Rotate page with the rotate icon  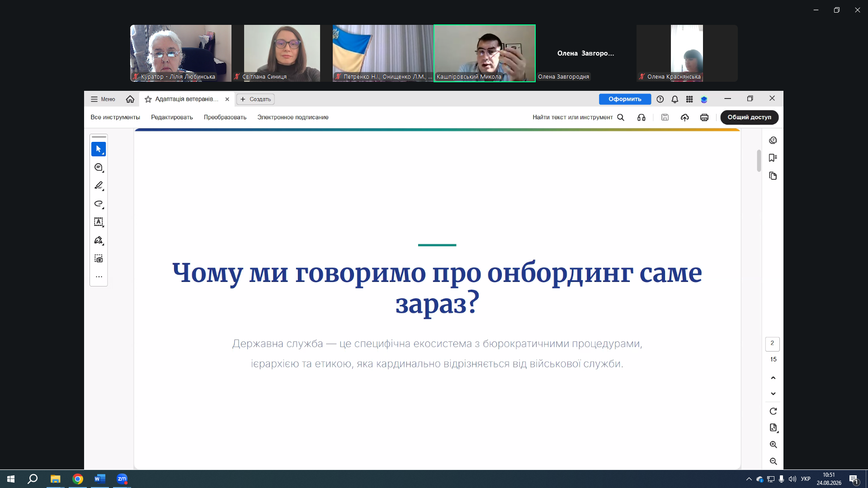[x=773, y=411]
